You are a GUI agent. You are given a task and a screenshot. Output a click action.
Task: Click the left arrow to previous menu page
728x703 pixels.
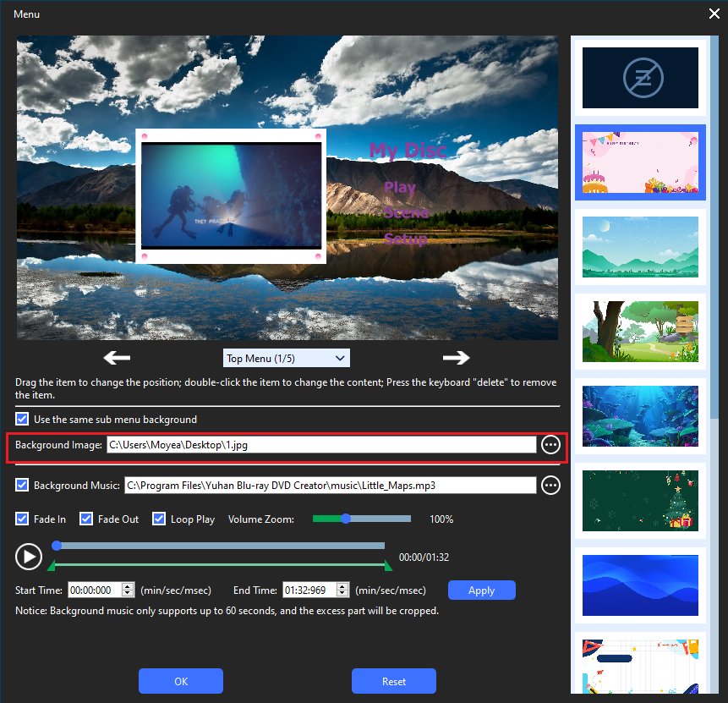tap(117, 358)
